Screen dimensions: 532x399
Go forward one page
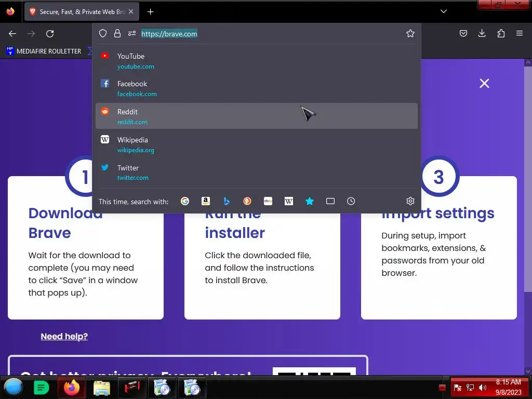pyautogui.click(x=31, y=34)
